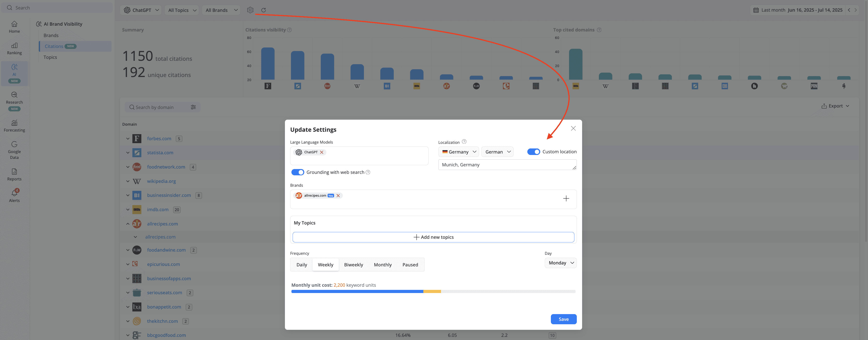Viewport: 868px width, 340px height.
Task: Select Monthly frequency
Action: [383, 265]
